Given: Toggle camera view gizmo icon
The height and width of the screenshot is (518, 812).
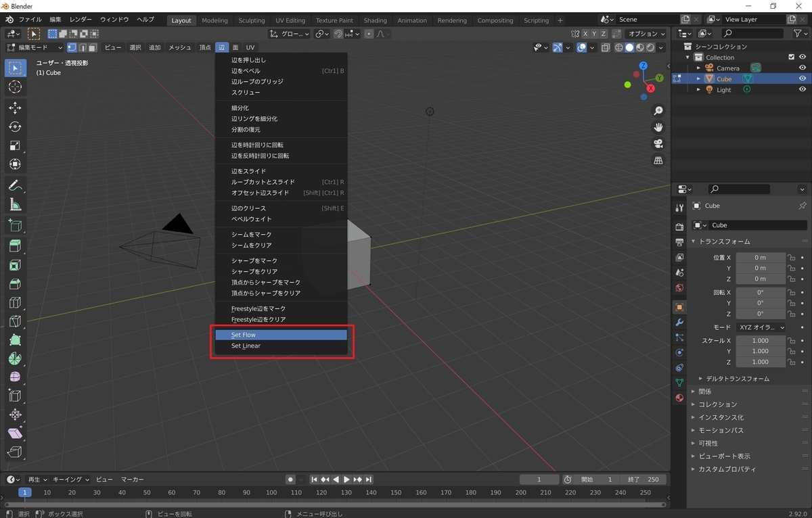Looking at the screenshot, I should coord(658,143).
